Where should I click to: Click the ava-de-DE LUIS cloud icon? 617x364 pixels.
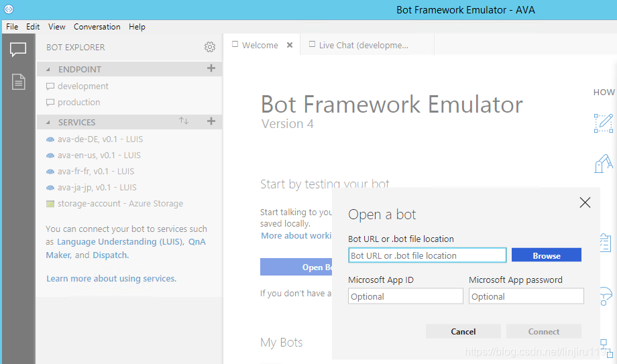coord(50,139)
